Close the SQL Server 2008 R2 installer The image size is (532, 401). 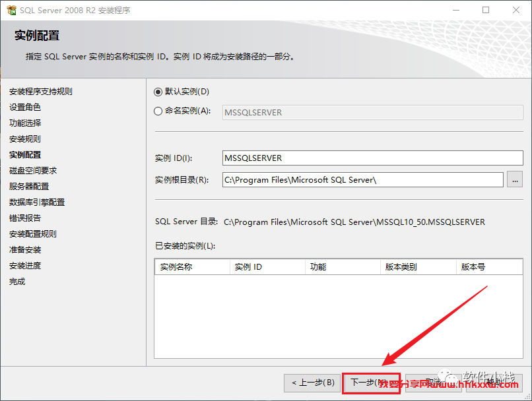click(516, 10)
